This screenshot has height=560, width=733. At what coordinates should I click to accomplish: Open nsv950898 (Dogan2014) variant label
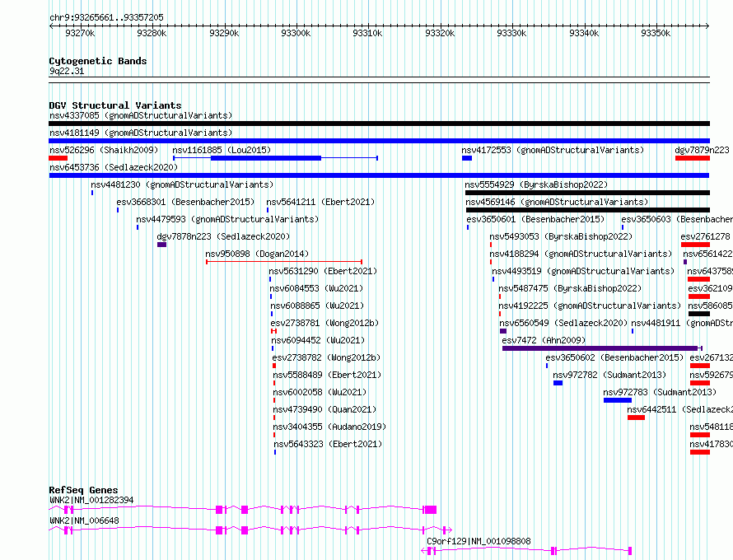(257, 254)
